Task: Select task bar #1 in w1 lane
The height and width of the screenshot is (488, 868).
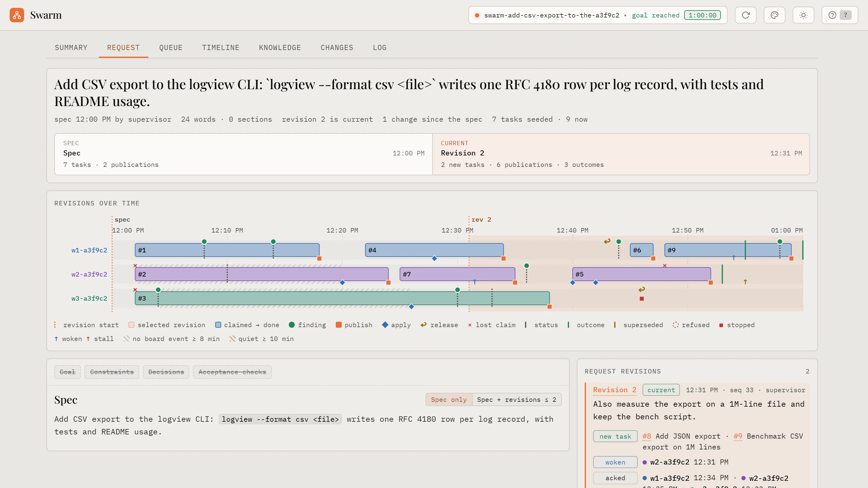Action: click(227, 250)
